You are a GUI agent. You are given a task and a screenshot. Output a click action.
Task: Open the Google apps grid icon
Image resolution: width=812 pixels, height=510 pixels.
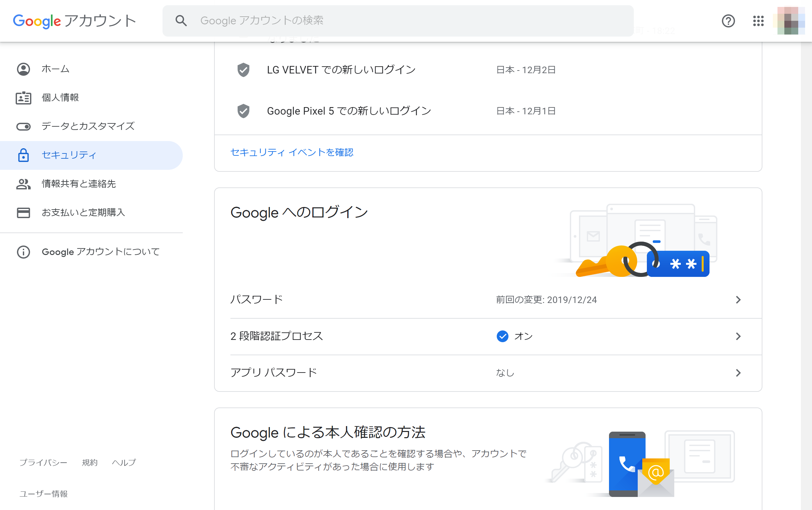(758, 21)
